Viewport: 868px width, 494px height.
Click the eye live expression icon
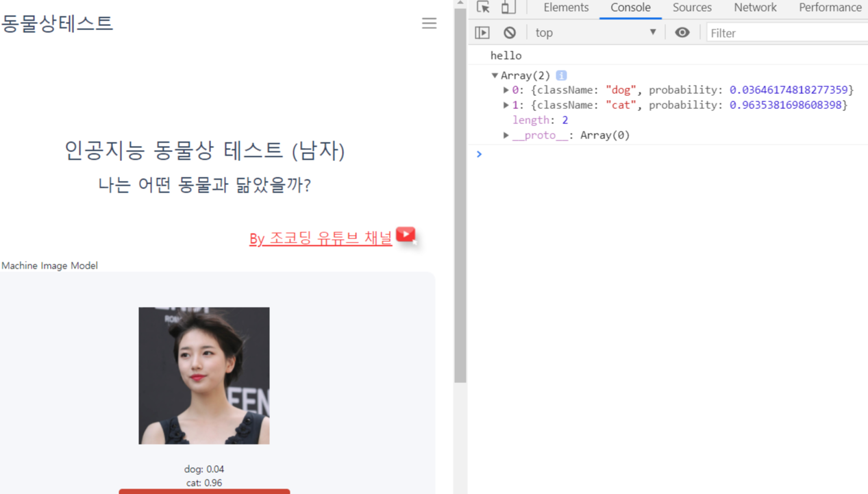coord(682,32)
